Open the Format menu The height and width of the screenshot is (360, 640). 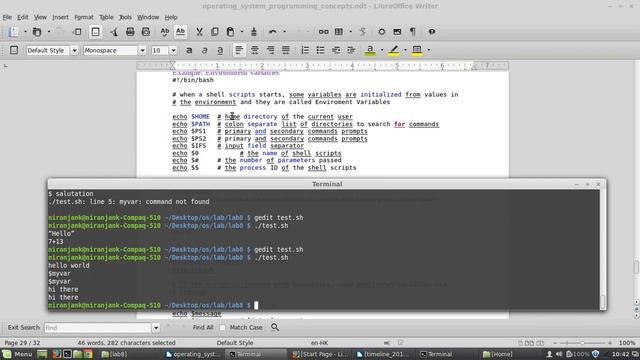coord(84,17)
